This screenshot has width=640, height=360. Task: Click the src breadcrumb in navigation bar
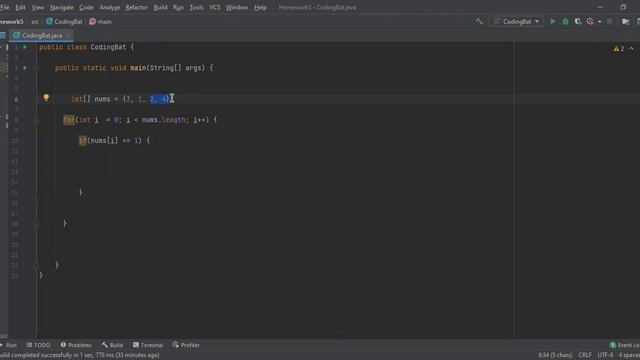(x=35, y=22)
